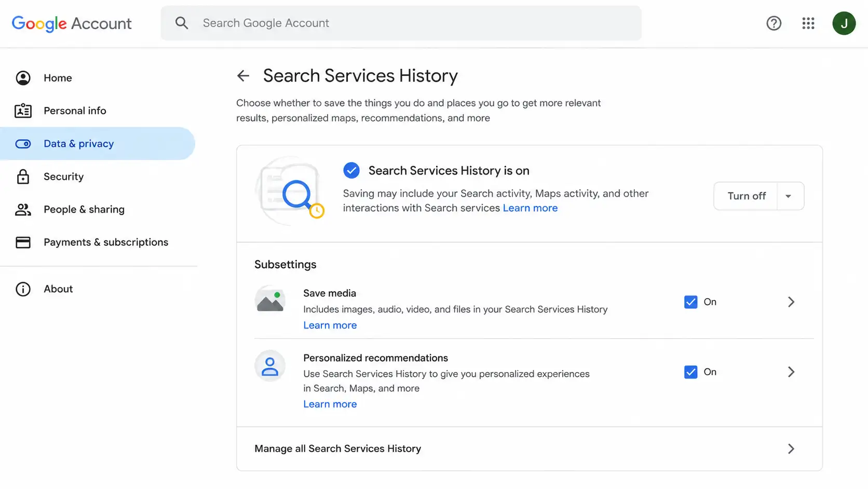This screenshot has width=868, height=489.
Task: Select the Data & privacy menu item
Action: click(98, 144)
